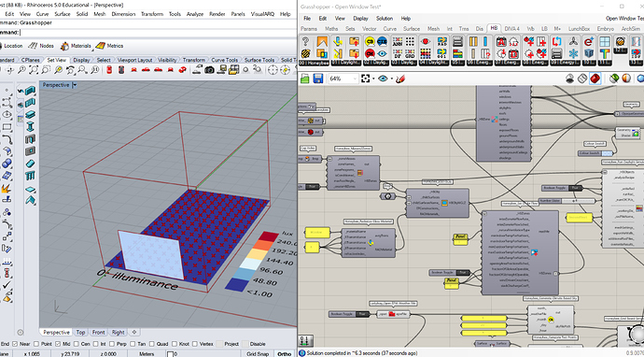Click the Nodes tool in Rhino toolbar

tap(42, 46)
